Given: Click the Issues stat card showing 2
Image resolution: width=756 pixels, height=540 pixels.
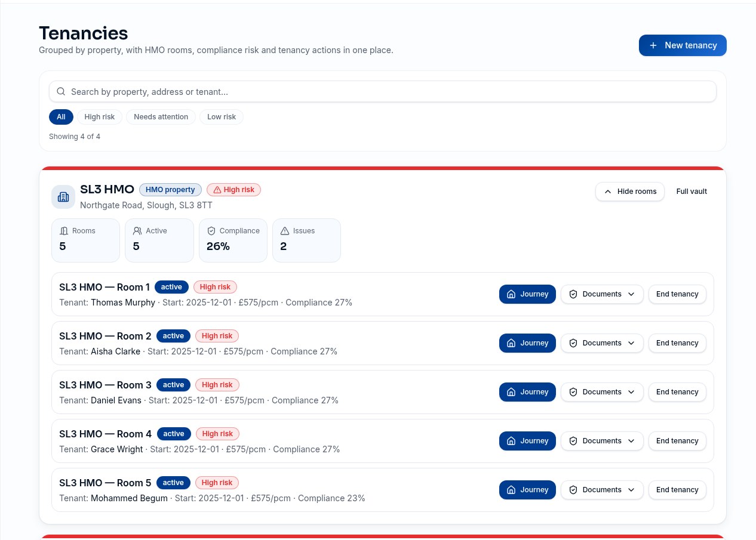Looking at the screenshot, I should pyautogui.click(x=306, y=240).
